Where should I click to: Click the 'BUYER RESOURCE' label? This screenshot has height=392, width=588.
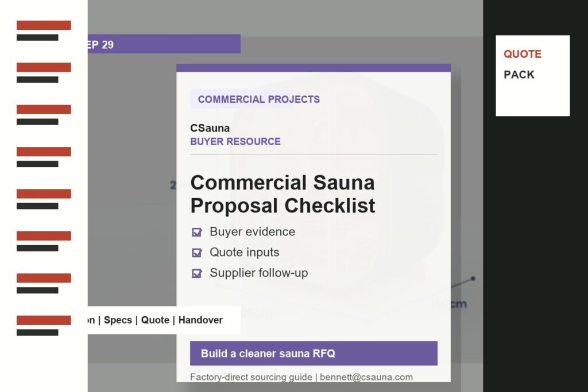(x=235, y=142)
